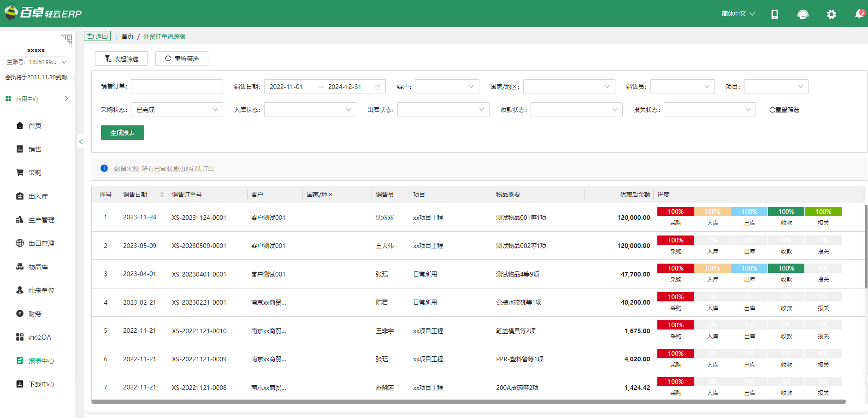The width and height of the screenshot is (868, 418).
Task: Click the green 生成报表 button
Action: click(123, 133)
